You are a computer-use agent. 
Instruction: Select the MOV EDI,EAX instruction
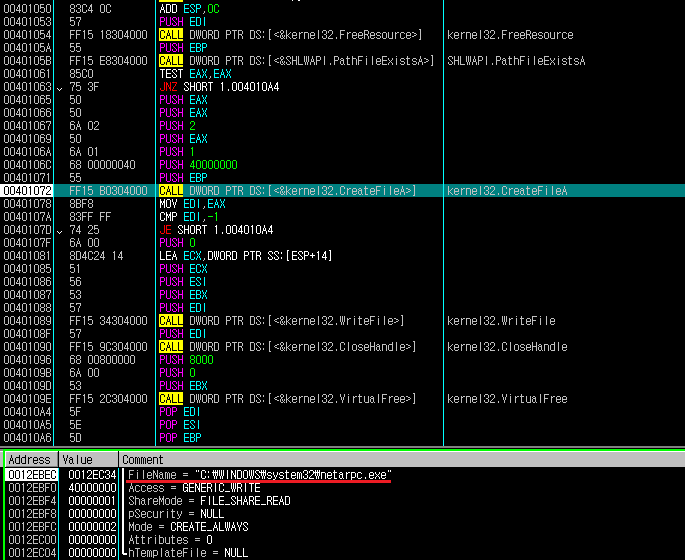[193, 204]
